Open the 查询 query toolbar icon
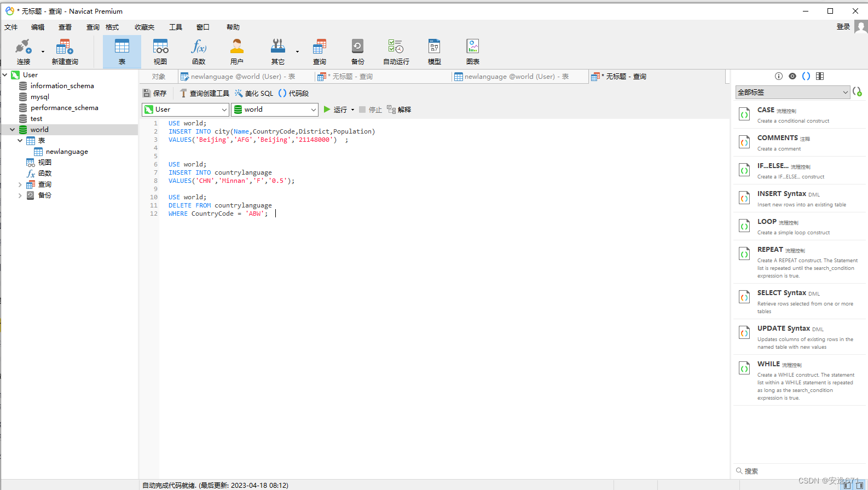 pyautogui.click(x=320, y=52)
